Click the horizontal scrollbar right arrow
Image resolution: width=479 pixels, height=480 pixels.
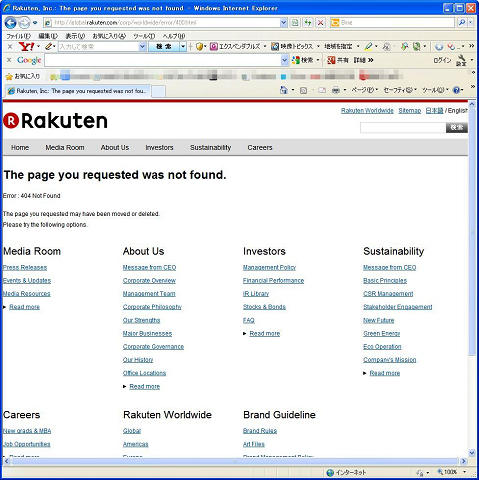click(463, 461)
